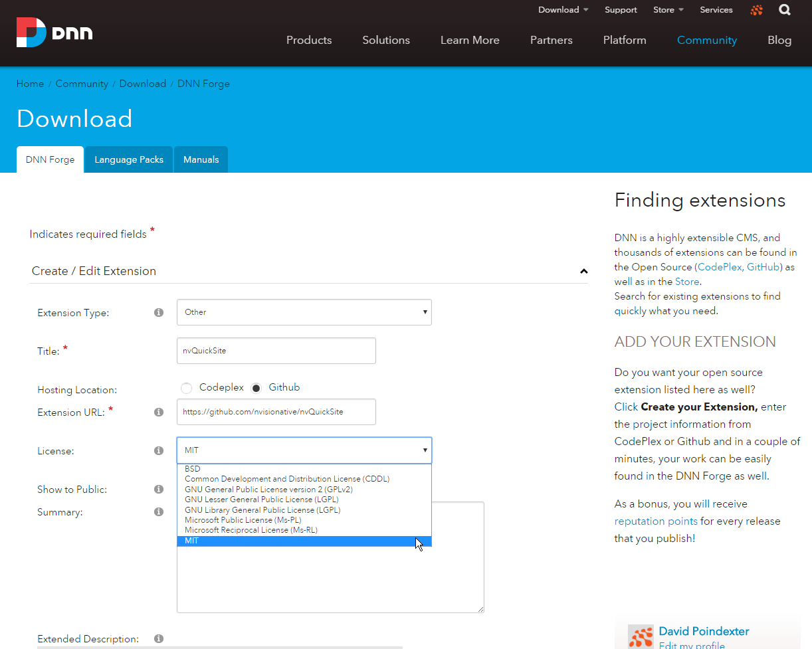Screen dimensions: 812x649
Task: Click info icon next to Summary
Action: (159, 511)
